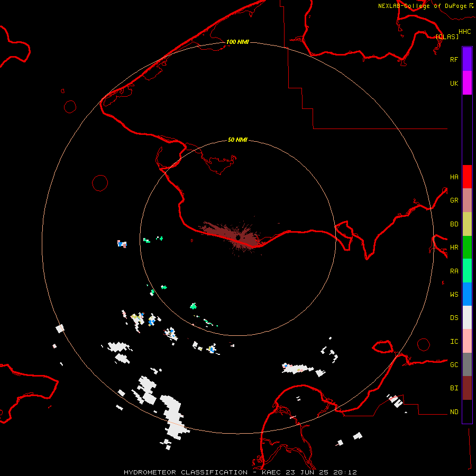Click the RA legend label
Screen dimensions: 476x476
pyautogui.click(x=454, y=271)
